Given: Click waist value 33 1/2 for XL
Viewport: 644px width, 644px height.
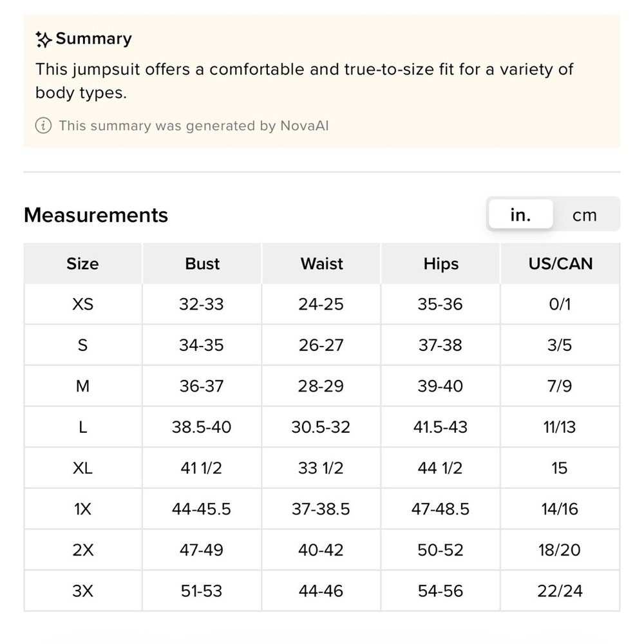Looking at the screenshot, I should point(321,468).
